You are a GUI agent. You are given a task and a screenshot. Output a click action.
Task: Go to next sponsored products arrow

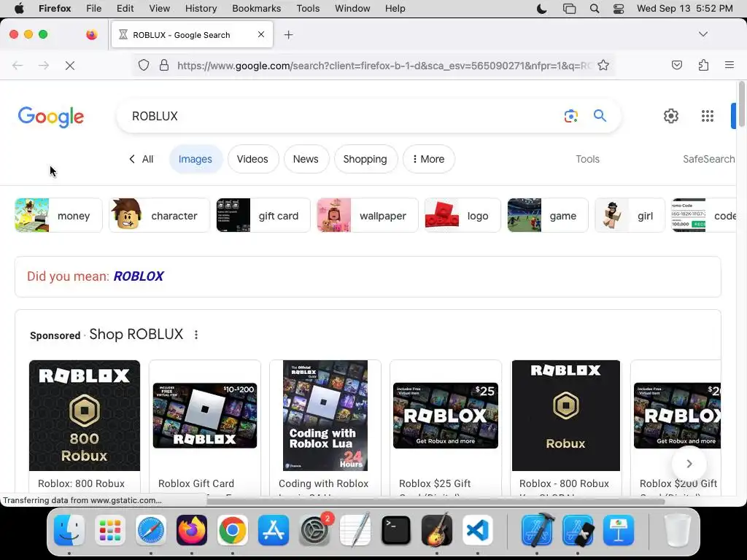[689, 463]
